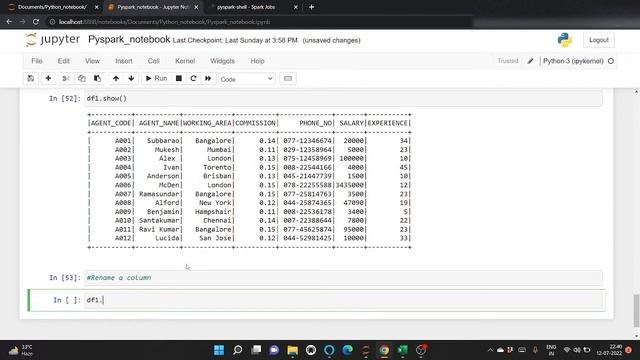Move selected cell up
The image size is (640, 360).
point(116,78)
